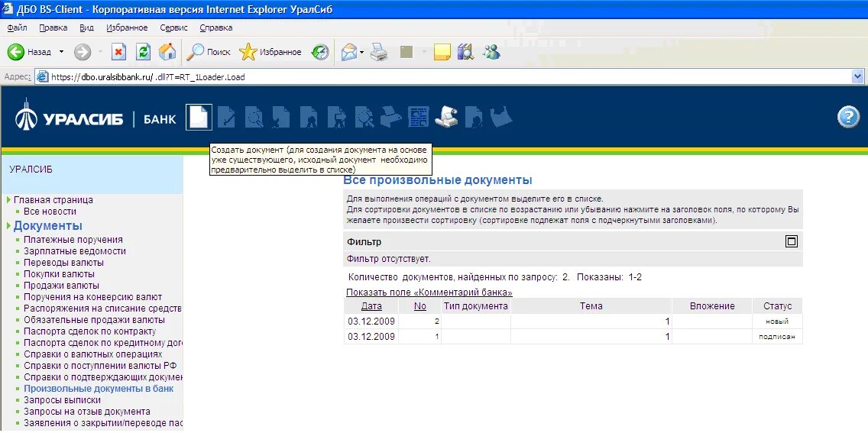This screenshot has width=868, height=433.
Task: Click the shopping bag icon in bank toolbar
Action: pyautogui.click(x=501, y=117)
